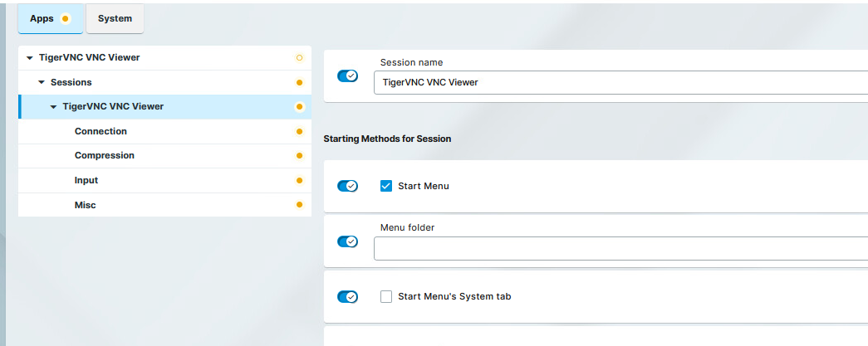
Task: Click the orange indicator dot on Apps tab
Action: [x=66, y=18]
